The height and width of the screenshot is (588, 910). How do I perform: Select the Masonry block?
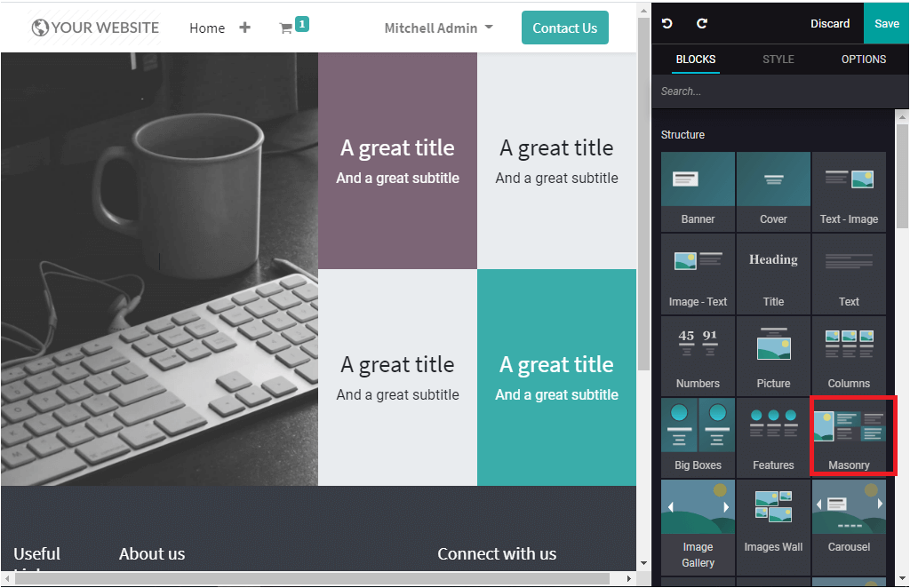coord(849,437)
